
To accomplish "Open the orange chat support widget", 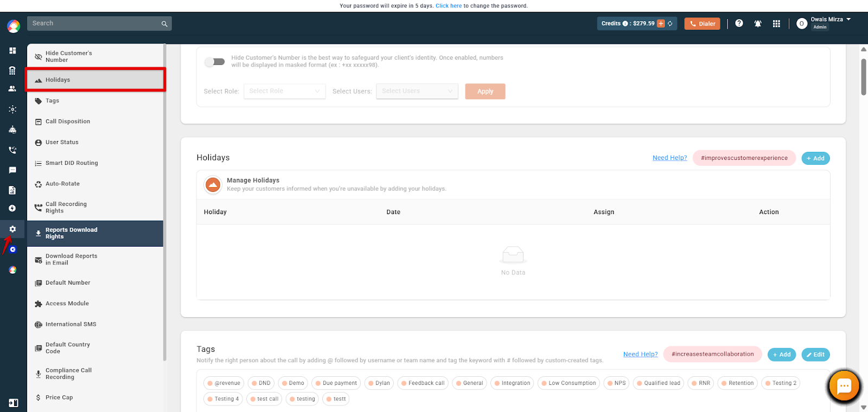I will point(844,387).
